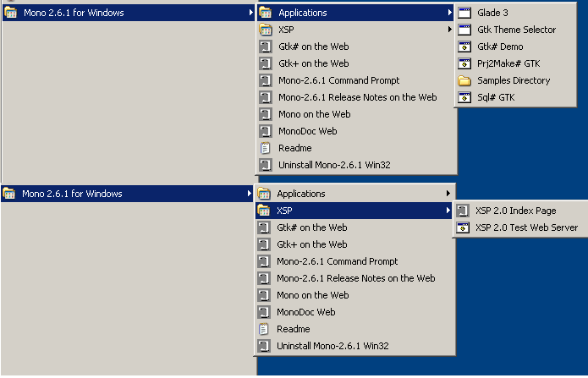Click the Gtk Theme Selector icon

point(464,30)
